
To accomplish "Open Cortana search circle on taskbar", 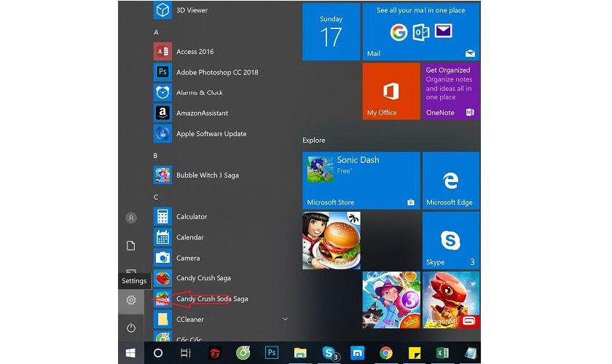I will click(x=158, y=353).
